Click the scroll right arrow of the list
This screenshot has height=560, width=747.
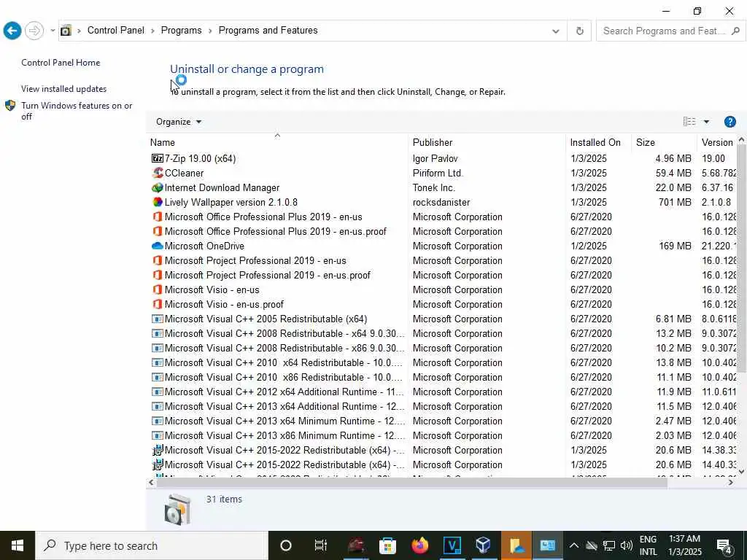[730, 483]
